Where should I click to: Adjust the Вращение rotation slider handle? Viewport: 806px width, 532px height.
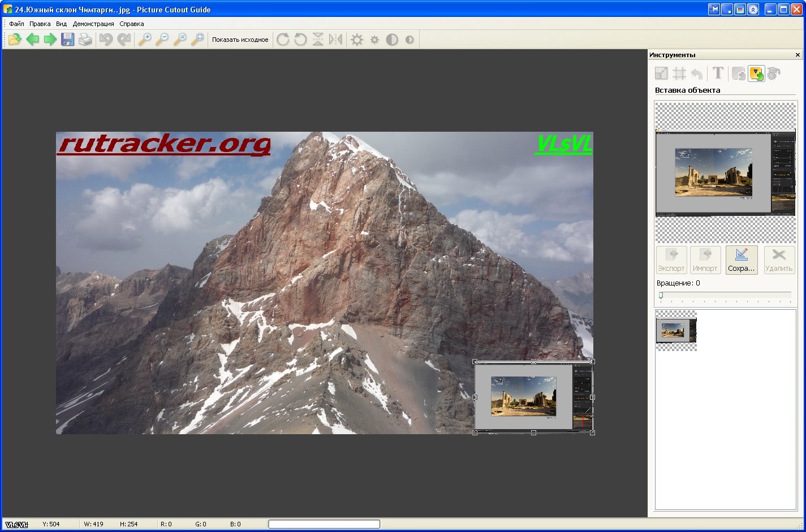[x=661, y=295]
